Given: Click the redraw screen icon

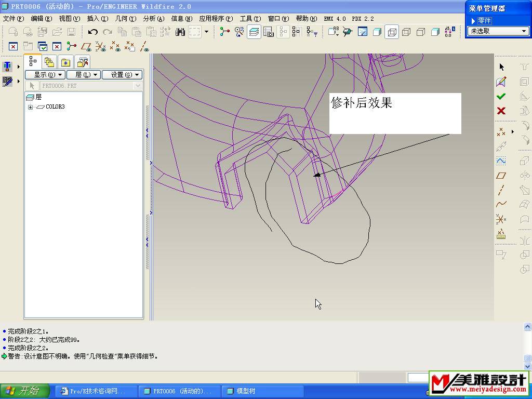Looking at the screenshot, I should pos(362,32).
